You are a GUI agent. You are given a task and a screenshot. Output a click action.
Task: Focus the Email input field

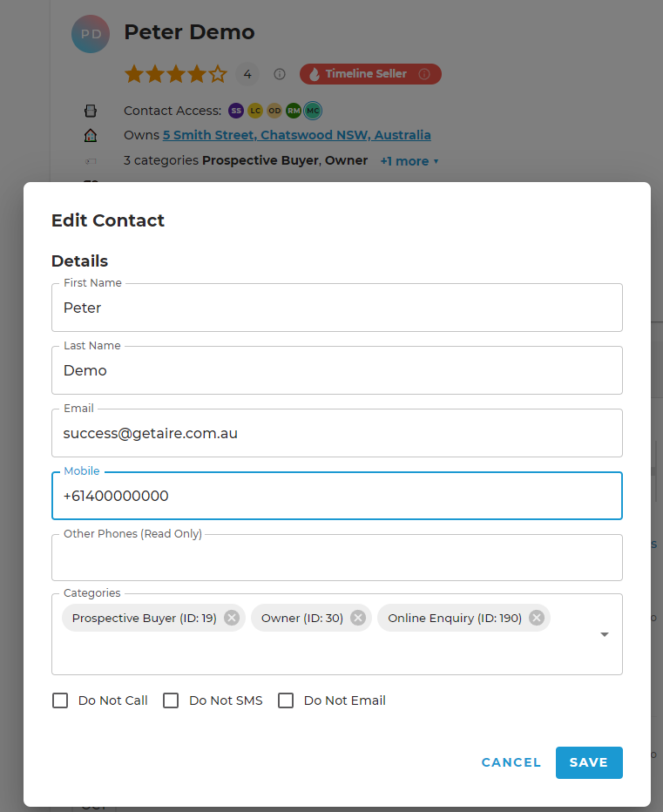[337, 433]
